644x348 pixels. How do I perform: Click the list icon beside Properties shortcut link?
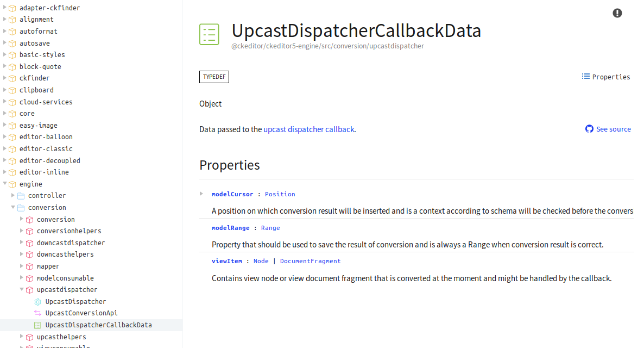pos(585,77)
